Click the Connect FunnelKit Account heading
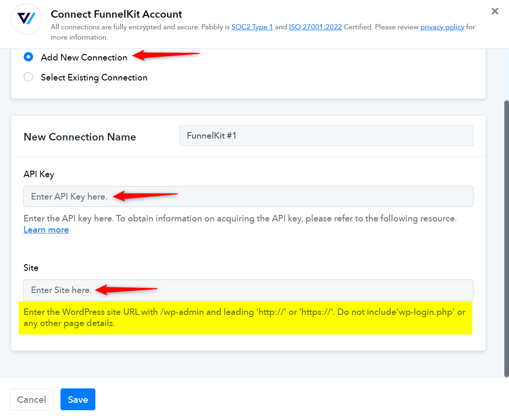Screen dimensions: 509x420 [x=116, y=14]
